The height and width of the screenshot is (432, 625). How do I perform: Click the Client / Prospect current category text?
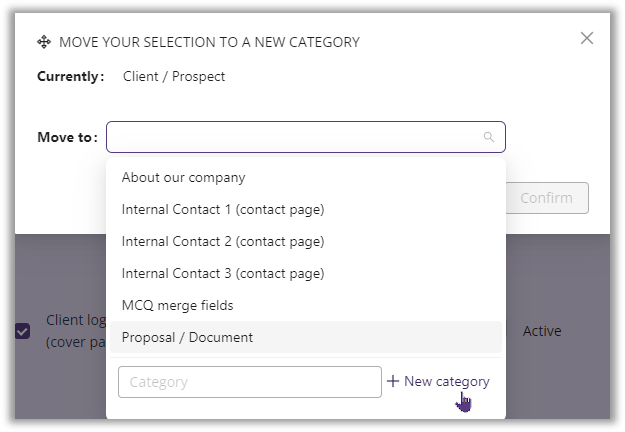(174, 77)
